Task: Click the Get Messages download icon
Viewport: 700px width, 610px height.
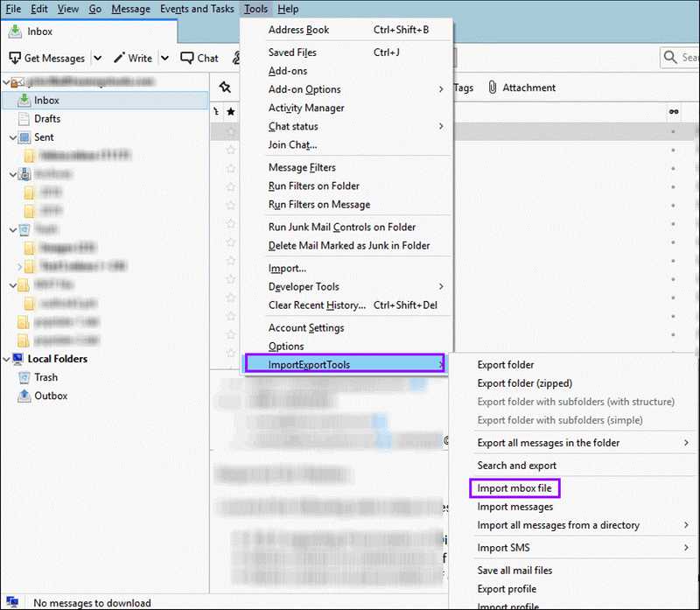Action: (x=15, y=58)
